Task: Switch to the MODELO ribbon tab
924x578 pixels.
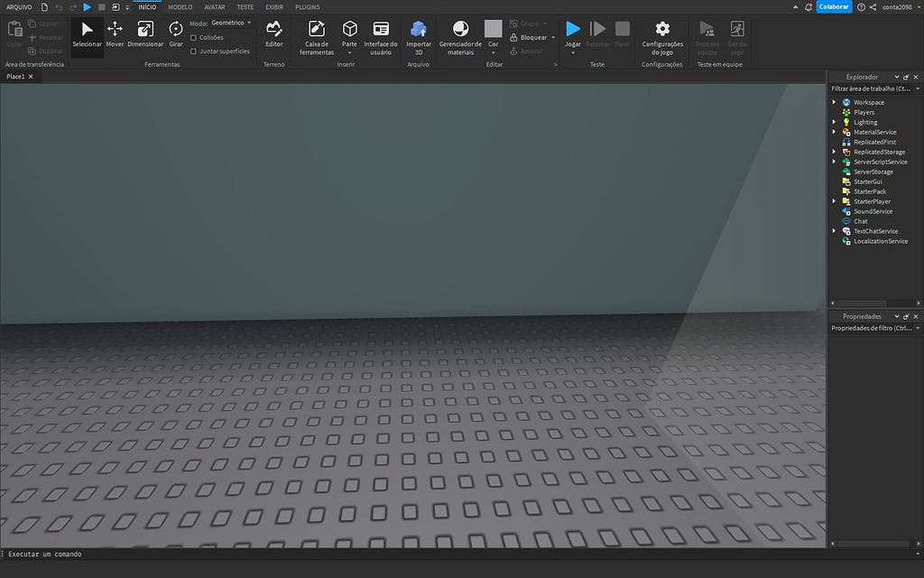Action: pos(180,6)
